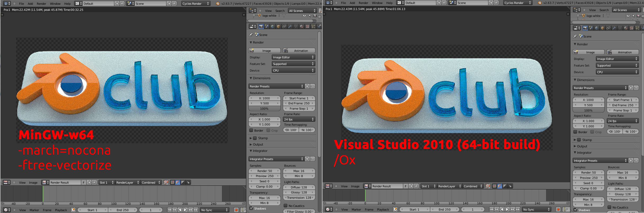Viewport: 644px width, 213px height.
Task: Open Scene properties tab in left window
Action: click(267, 26)
